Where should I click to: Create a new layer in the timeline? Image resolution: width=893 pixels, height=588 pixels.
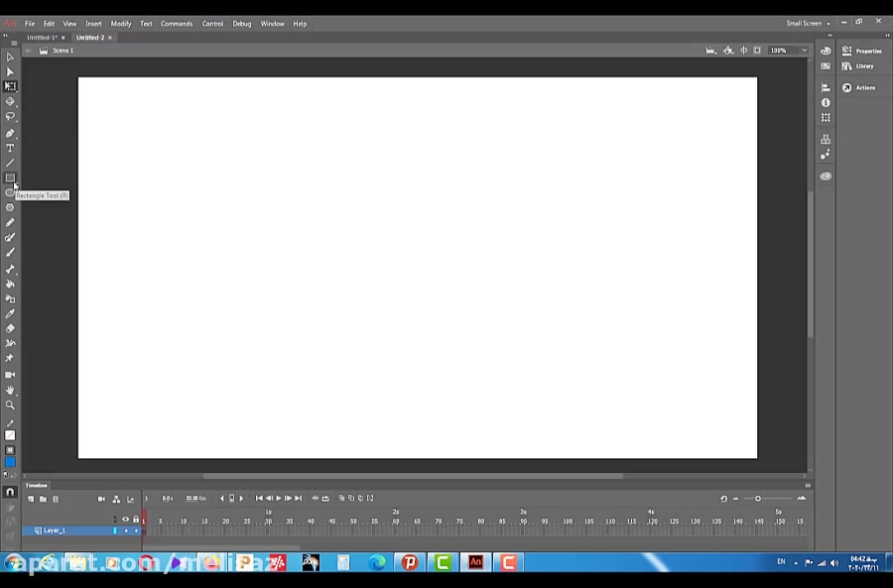click(x=31, y=499)
